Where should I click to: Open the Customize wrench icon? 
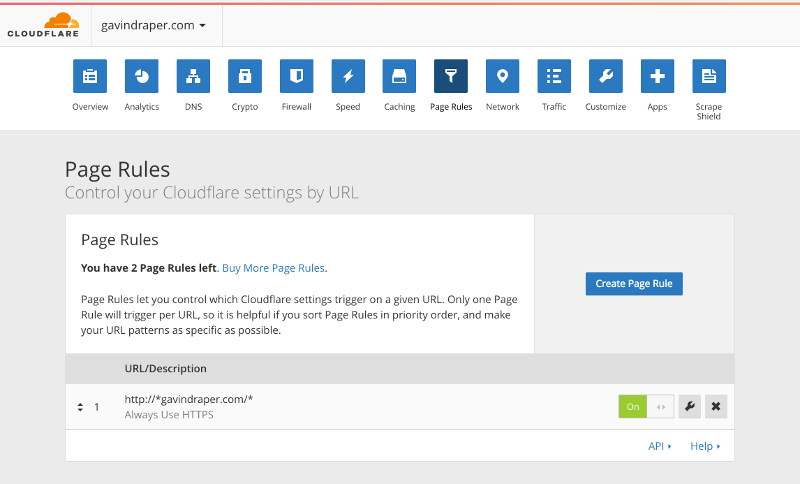pos(605,76)
